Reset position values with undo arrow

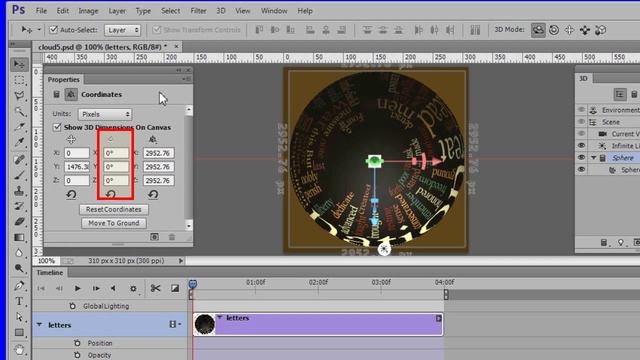pyautogui.click(x=71, y=195)
